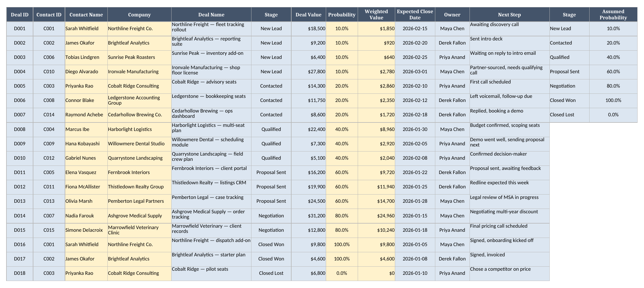
Task: Select the Contact Name column header
Action: (86, 14)
